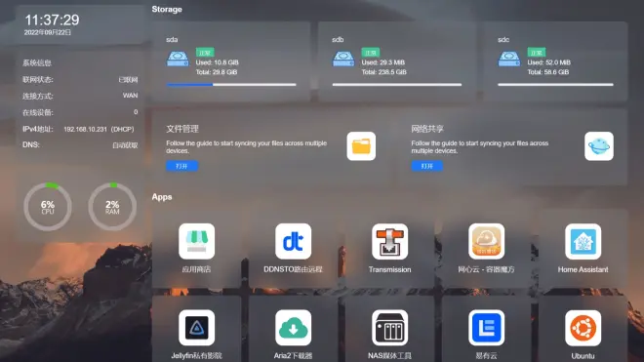Select the sdc disk drive icon

point(509,59)
